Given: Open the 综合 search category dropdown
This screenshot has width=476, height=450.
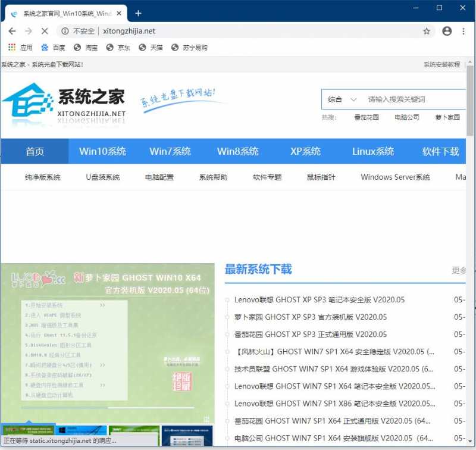Looking at the screenshot, I should pos(341,99).
